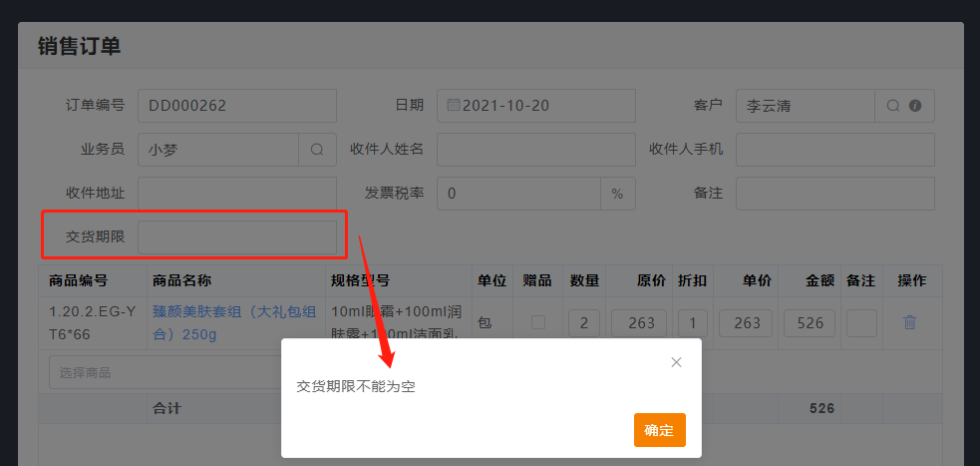980x466 pixels.
Task: Click the 原价 field showing 263
Action: coord(639,323)
